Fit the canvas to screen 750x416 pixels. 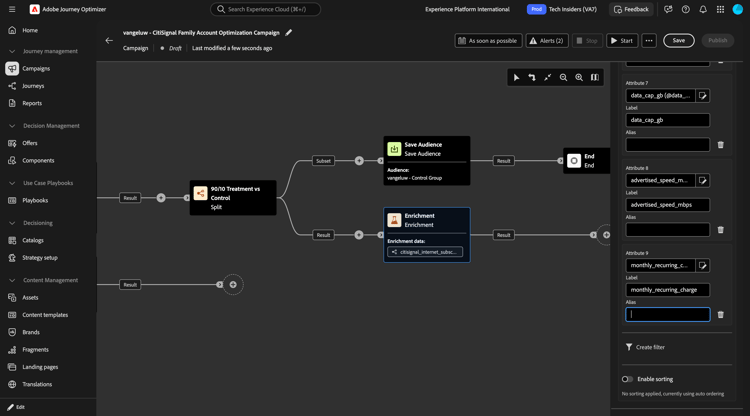[548, 77]
